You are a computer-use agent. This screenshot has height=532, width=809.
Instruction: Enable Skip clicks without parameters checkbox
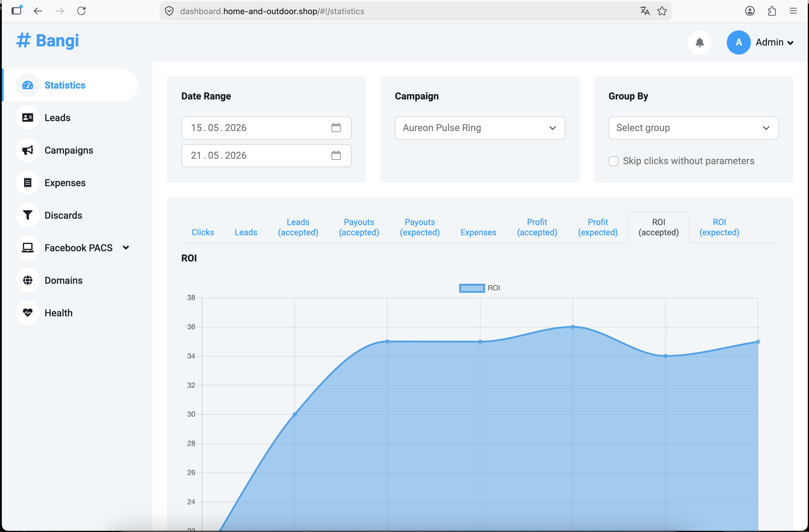tap(613, 161)
